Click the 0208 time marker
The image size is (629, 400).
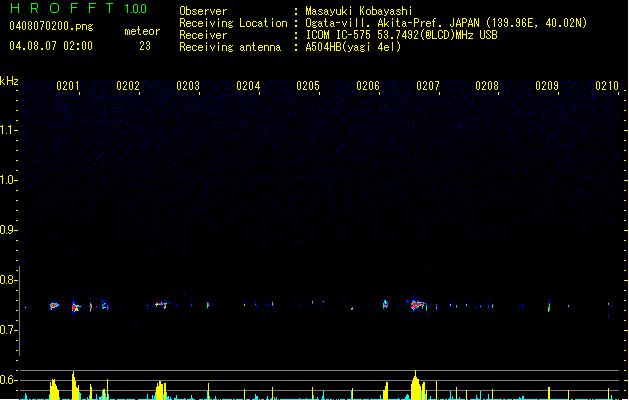487,86
